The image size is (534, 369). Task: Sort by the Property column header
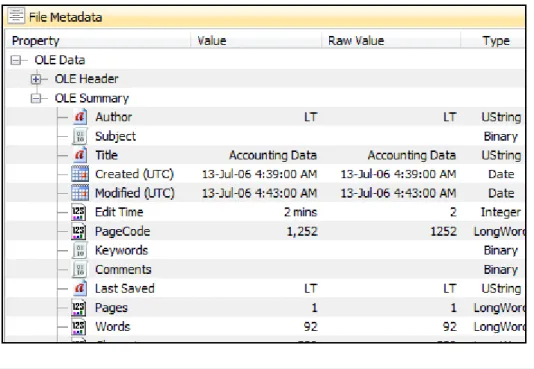[x=98, y=41]
